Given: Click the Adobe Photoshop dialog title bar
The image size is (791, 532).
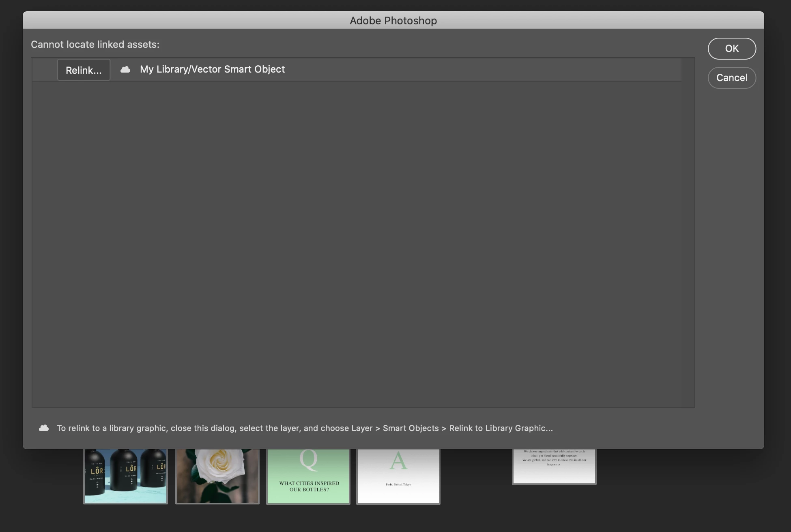Looking at the screenshot, I should point(393,21).
